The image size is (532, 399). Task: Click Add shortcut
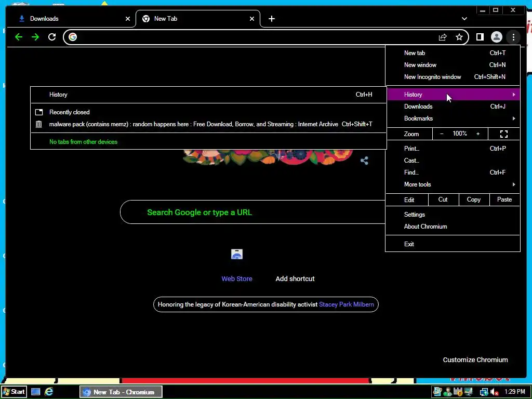(295, 278)
